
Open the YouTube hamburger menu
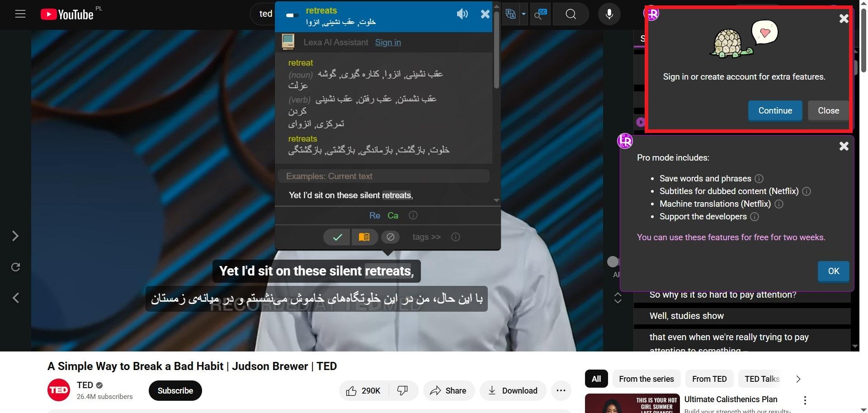coord(20,14)
